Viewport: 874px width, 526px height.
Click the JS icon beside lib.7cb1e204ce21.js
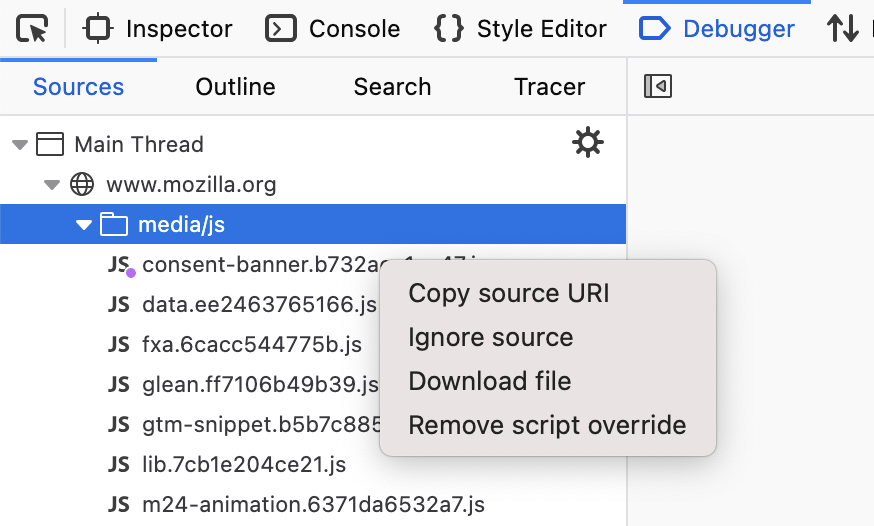(x=118, y=465)
